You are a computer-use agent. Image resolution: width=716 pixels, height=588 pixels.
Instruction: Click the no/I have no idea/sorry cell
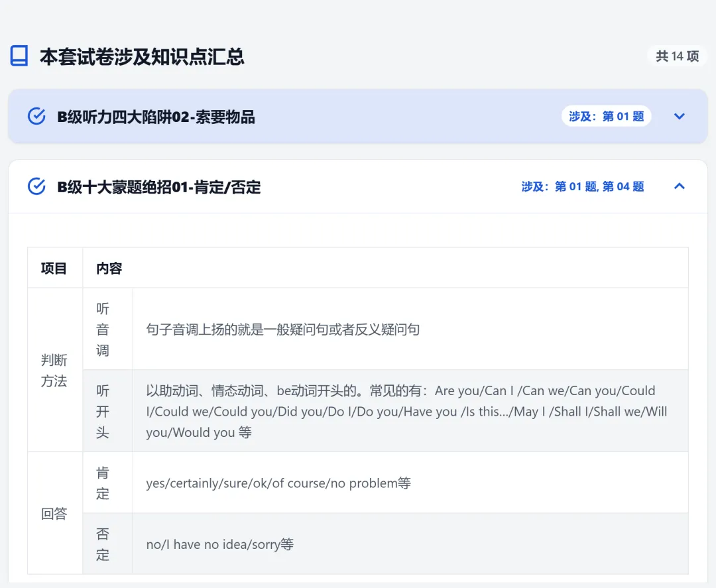(x=410, y=544)
